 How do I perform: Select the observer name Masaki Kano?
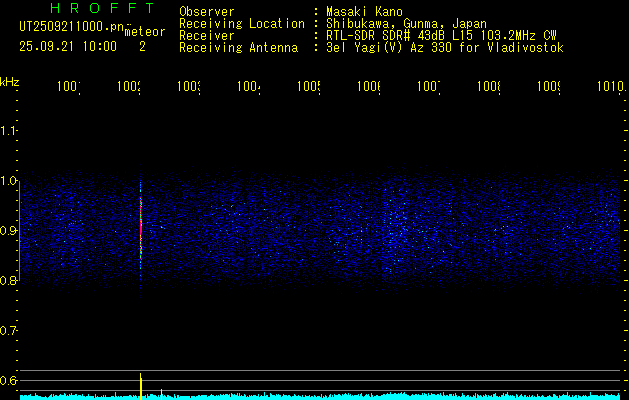pos(364,12)
